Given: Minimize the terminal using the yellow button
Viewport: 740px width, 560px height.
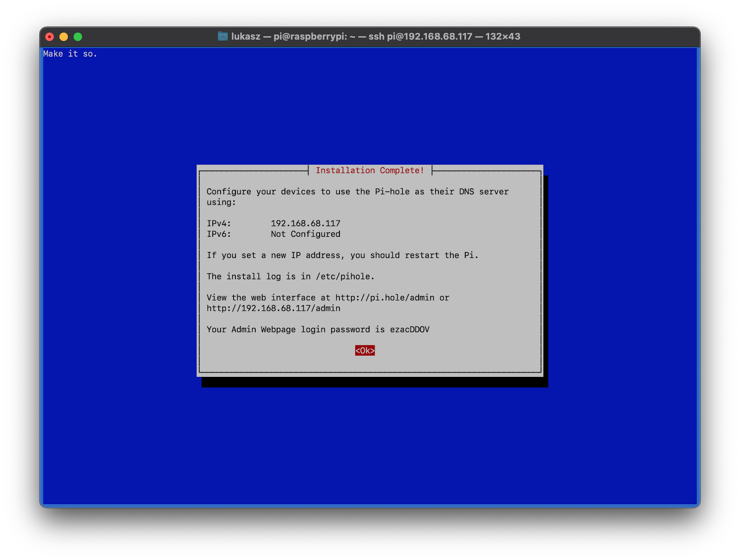Looking at the screenshot, I should point(64,37).
